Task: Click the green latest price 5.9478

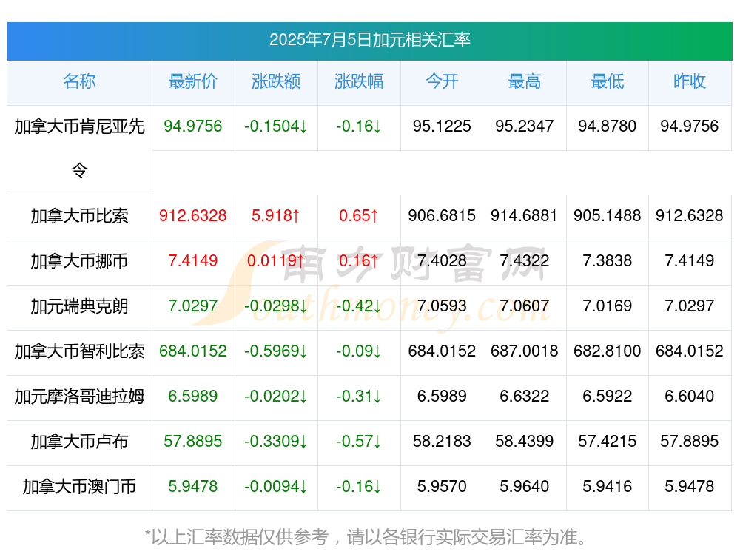Action: click(193, 487)
